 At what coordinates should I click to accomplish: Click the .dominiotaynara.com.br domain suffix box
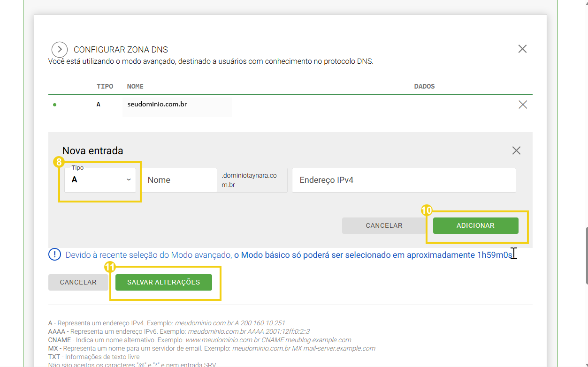point(252,180)
